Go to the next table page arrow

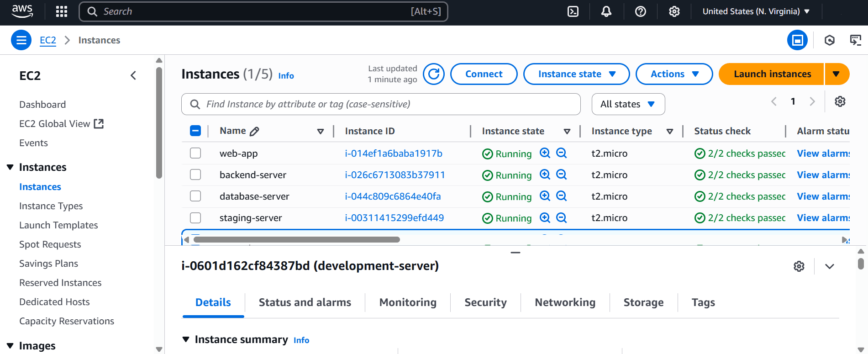[812, 101]
